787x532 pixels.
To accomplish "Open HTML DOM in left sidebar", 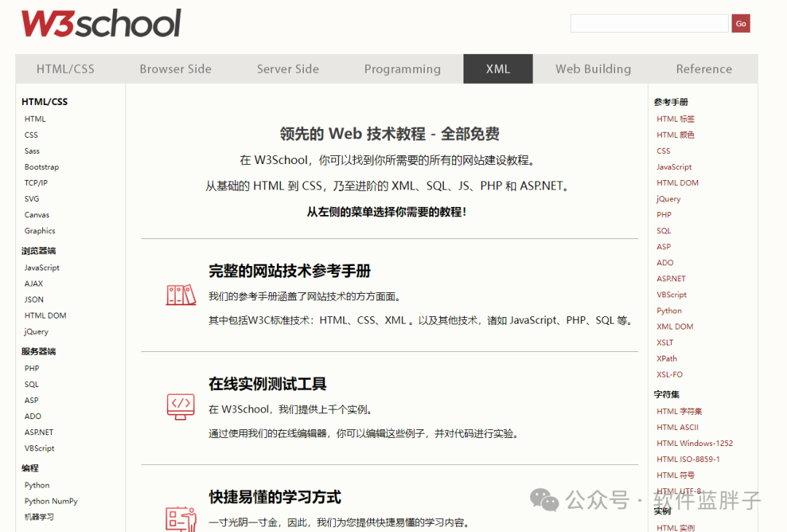I will tap(45, 316).
